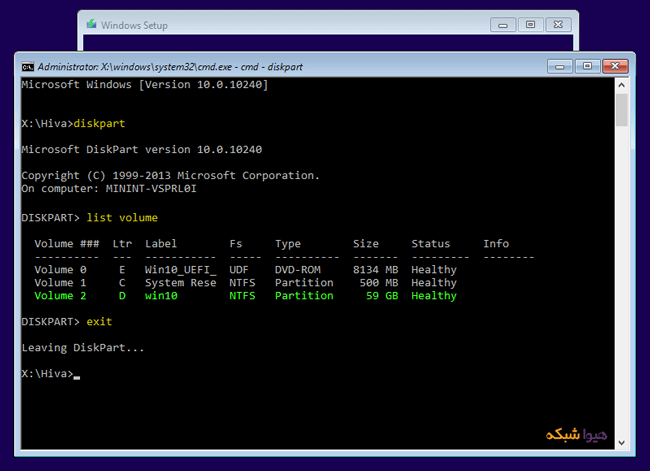Image resolution: width=650 pixels, height=471 pixels.
Task: Minimize the Windows Setup window
Action: pyautogui.click(x=503, y=25)
